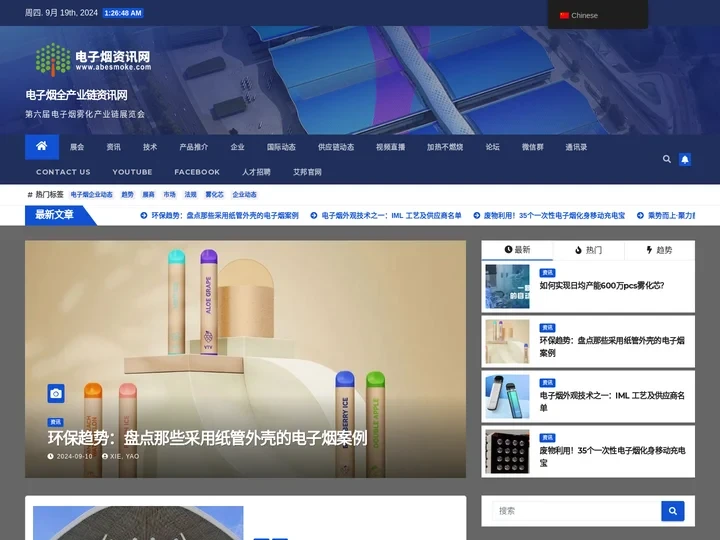The height and width of the screenshot is (540, 720).
Task: Click the blue search submit button
Action: coord(673,511)
